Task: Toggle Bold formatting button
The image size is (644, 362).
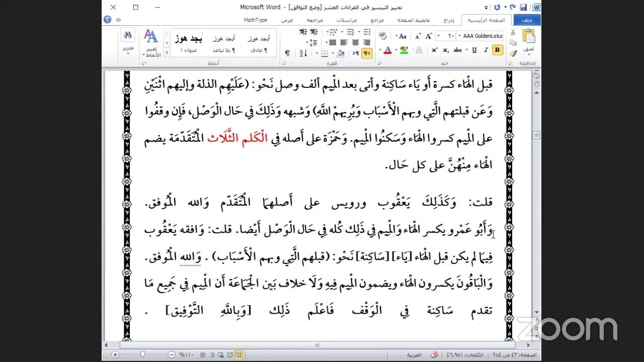Action: pos(497,50)
